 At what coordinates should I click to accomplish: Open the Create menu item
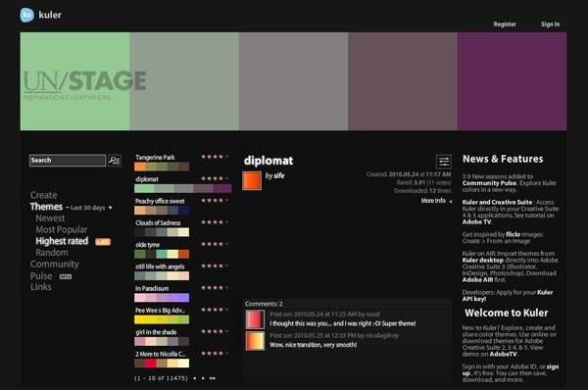[44, 195]
